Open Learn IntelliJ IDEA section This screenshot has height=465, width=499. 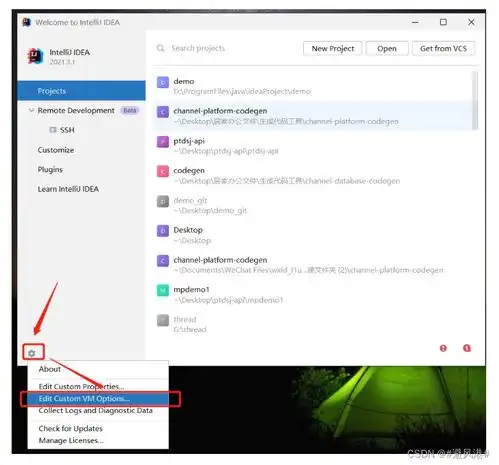(68, 189)
